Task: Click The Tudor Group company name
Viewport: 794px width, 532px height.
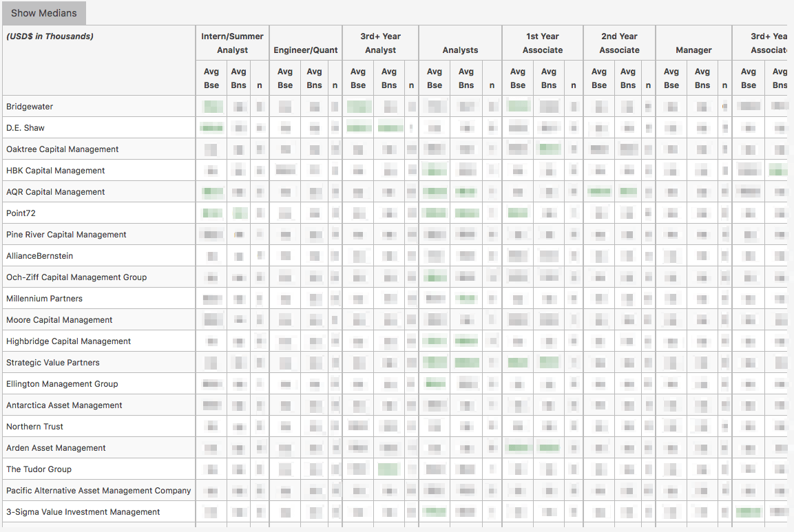Action: click(39, 469)
